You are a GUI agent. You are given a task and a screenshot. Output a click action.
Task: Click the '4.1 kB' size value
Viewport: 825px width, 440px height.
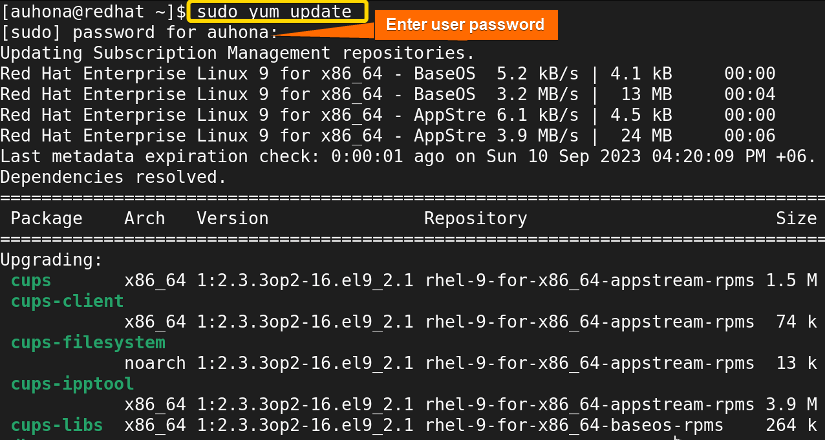(641, 74)
